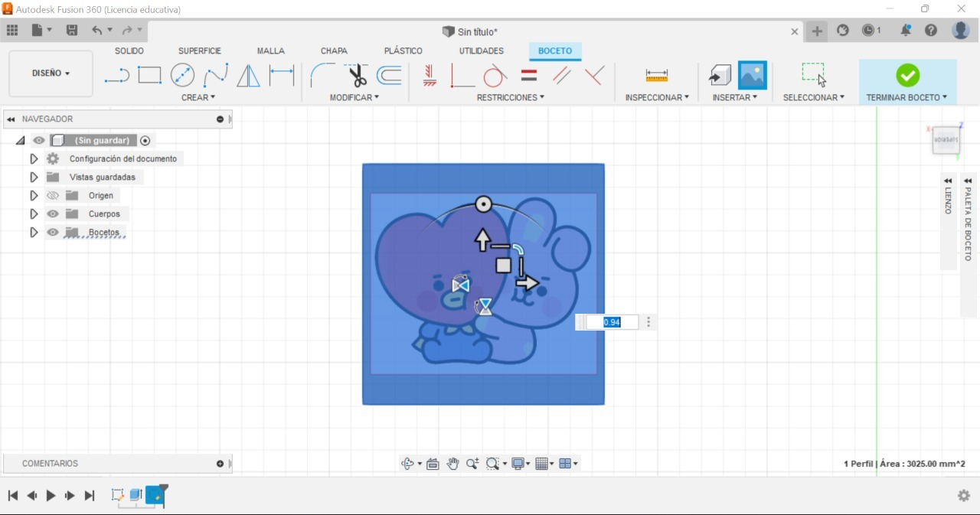Screen dimensions: 980x515
Task: Flip the canvas image horizontally
Action: [x=461, y=285]
